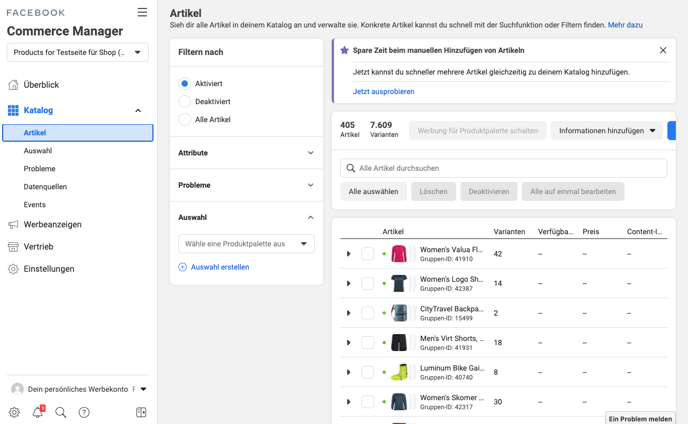Open 'Wähle eine Produktpalette aus' dropdown
Viewport: 688px width, 424px height.
coord(246,244)
